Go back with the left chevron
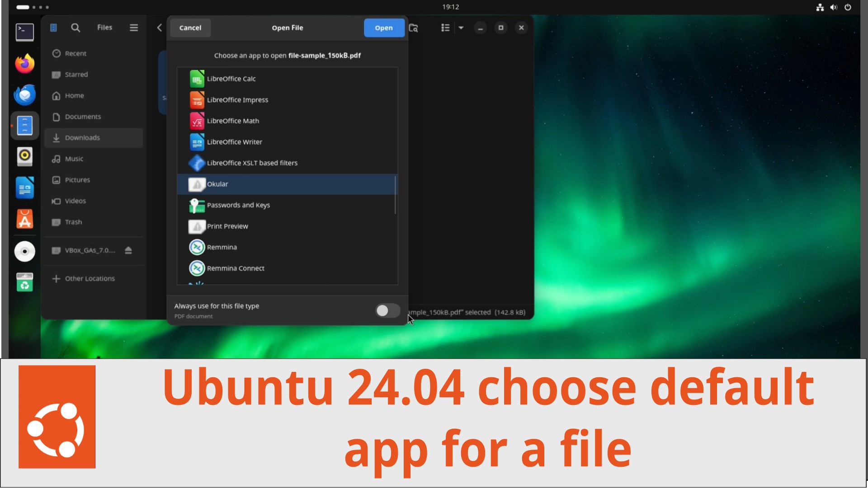Image resolution: width=868 pixels, height=488 pixels. pyautogui.click(x=159, y=28)
